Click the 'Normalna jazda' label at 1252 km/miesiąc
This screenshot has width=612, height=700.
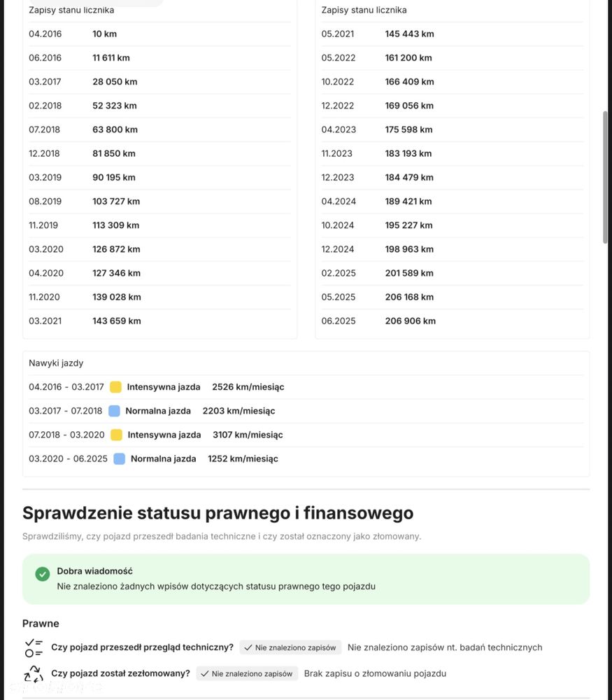click(x=163, y=458)
